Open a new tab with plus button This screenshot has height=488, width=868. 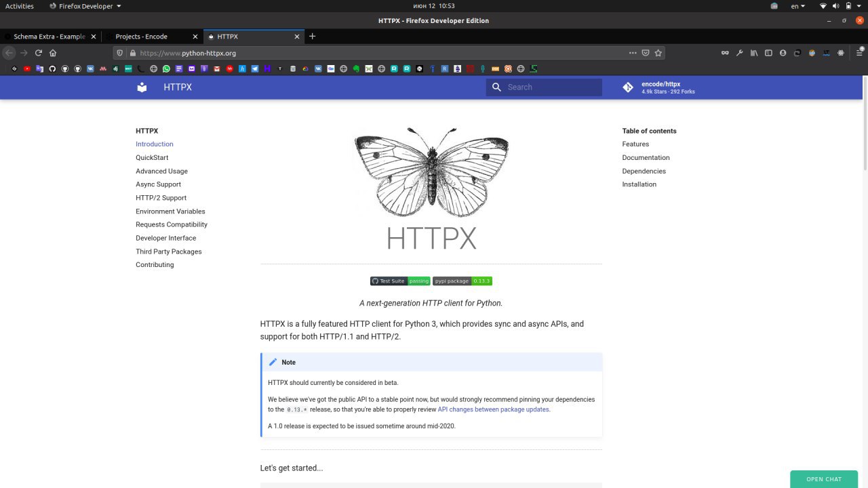click(312, 36)
